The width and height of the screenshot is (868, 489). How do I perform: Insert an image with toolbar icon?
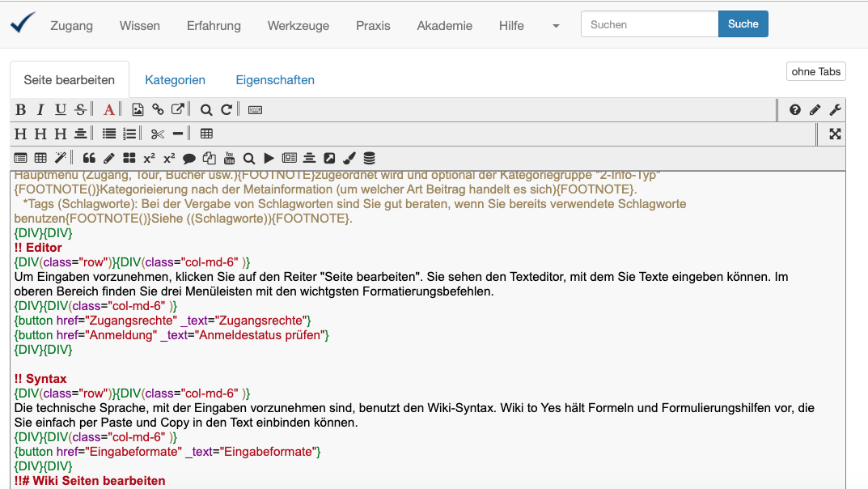(x=138, y=110)
